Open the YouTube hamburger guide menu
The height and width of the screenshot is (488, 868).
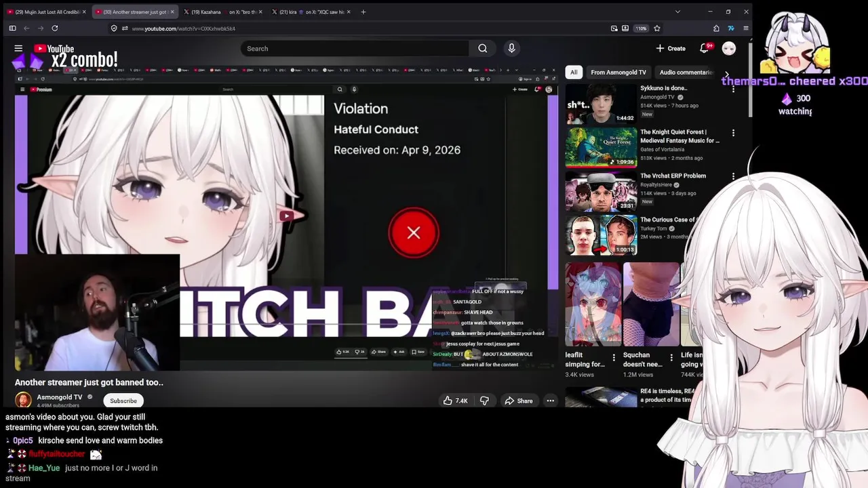tap(18, 49)
